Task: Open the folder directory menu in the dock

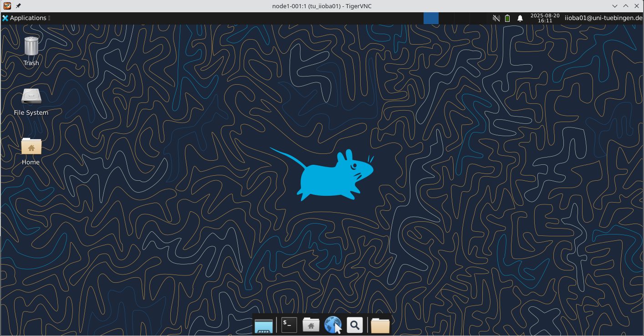Action: pyautogui.click(x=380, y=325)
